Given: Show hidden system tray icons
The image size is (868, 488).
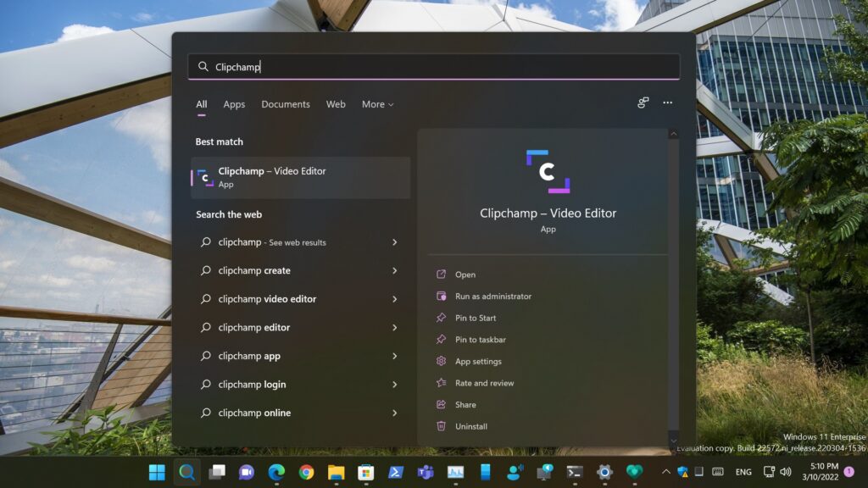Looking at the screenshot, I should tap(665, 472).
